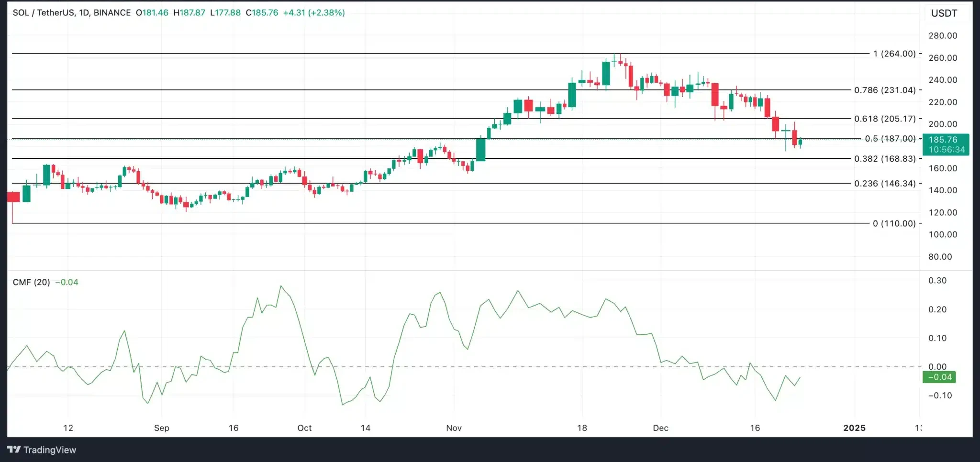Click the CMF 0.20 scale label
The width and height of the screenshot is (980, 462).
(937, 309)
